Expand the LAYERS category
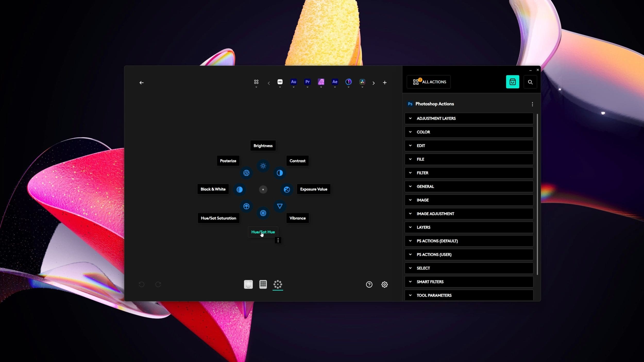The height and width of the screenshot is (362, 644). tap(469, 227)
